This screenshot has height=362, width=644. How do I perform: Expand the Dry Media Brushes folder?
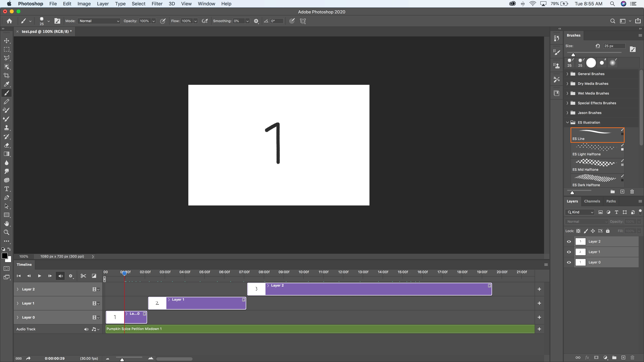pos(567,84)
